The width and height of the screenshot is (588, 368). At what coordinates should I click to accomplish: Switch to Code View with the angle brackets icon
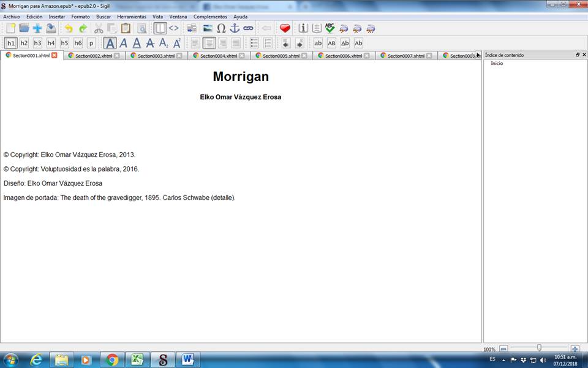(174, 28)
